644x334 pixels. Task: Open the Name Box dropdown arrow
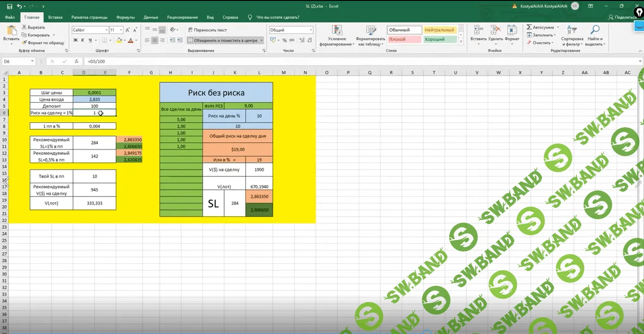[x=32, y=61]
